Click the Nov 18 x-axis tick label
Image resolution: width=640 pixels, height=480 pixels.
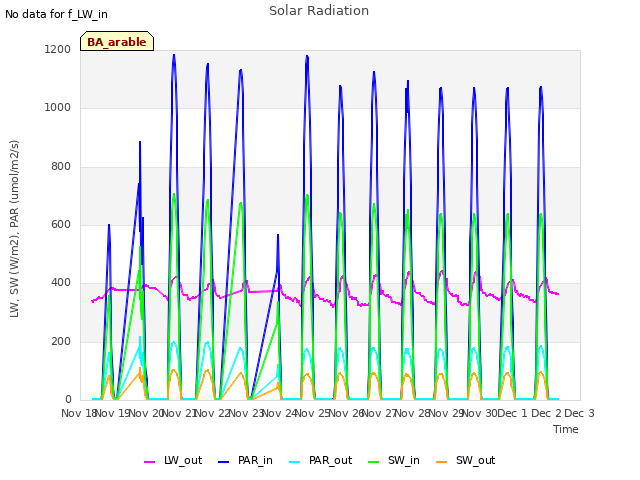point(79,413)
